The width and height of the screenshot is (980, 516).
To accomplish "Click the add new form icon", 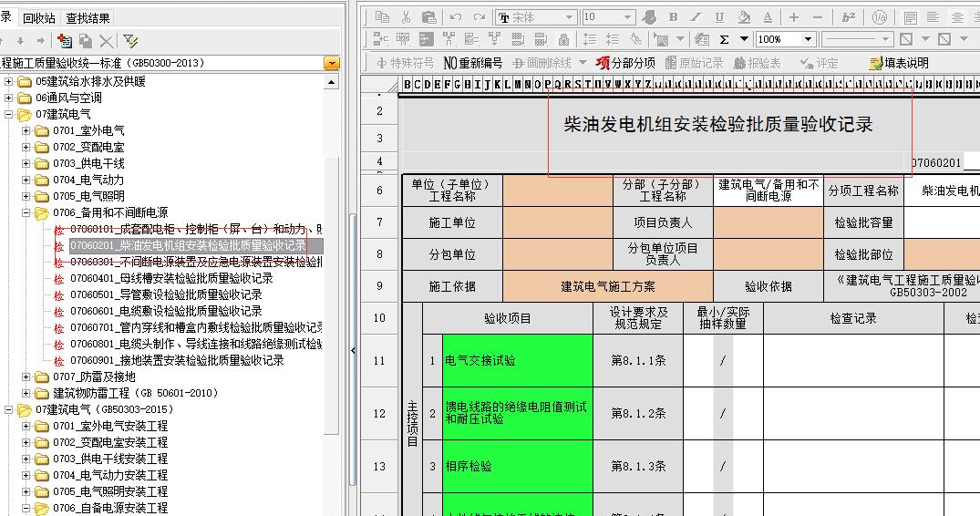I will pos(64,41).
